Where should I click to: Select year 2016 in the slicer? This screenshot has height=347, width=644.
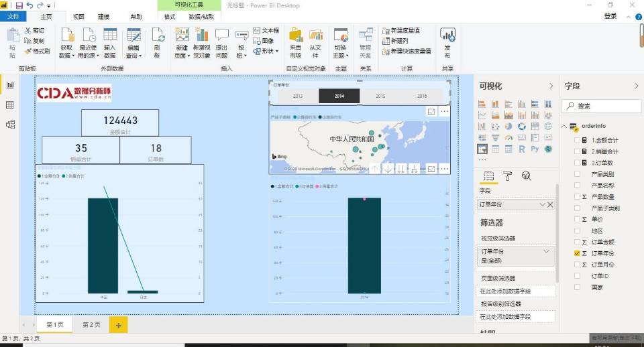click(x=422, y=96)
